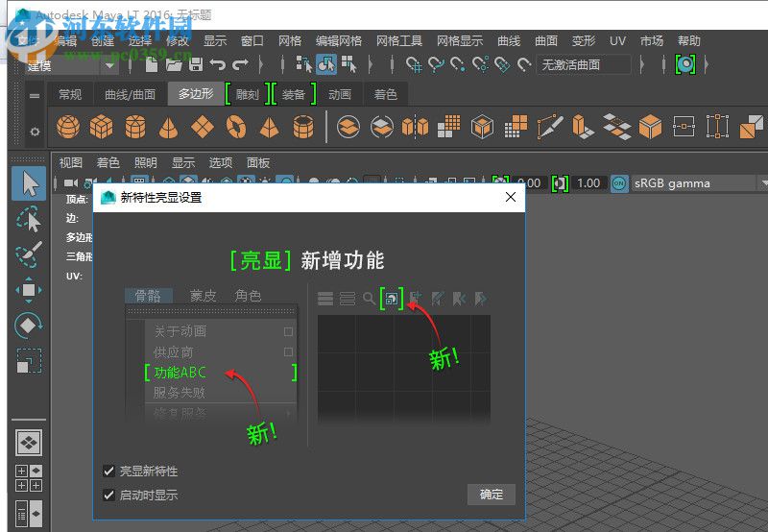Screen dimensions: 768x532
Task: Toggle select by component type mode
Action: point(349,64)
